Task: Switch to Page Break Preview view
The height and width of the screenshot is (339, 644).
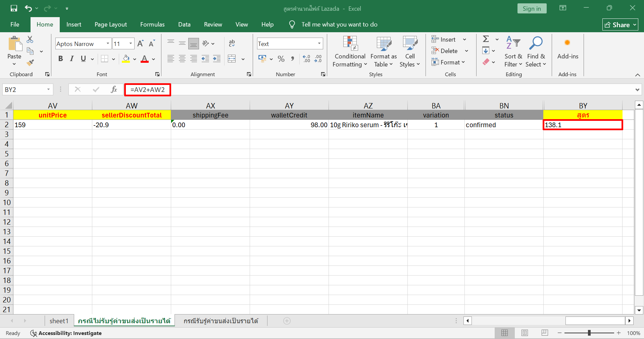Action: (545, 333)
